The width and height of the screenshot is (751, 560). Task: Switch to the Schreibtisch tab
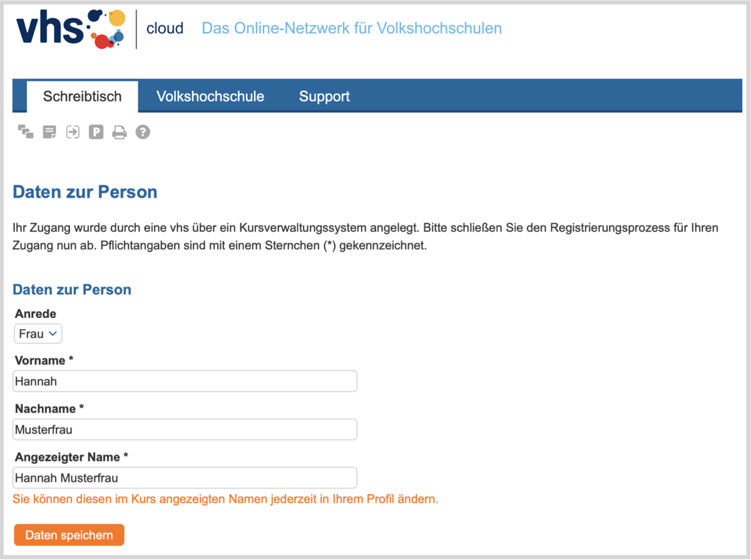click(x=82, y=96)
